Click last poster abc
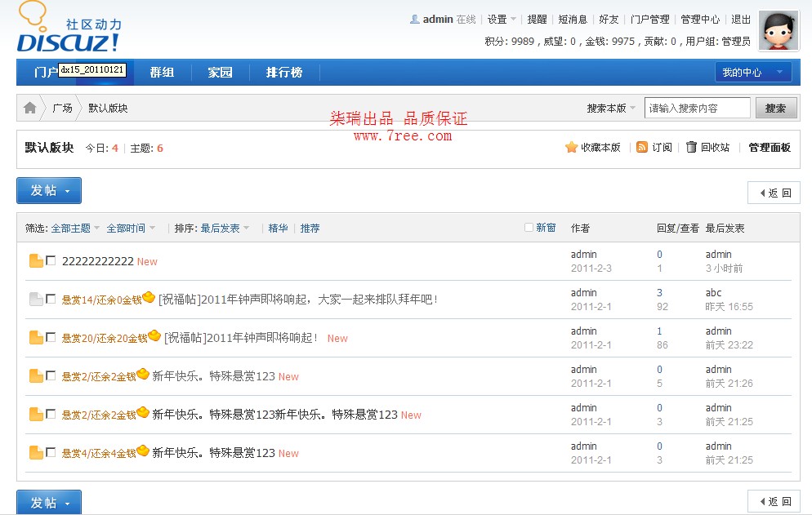 point(713,292)
